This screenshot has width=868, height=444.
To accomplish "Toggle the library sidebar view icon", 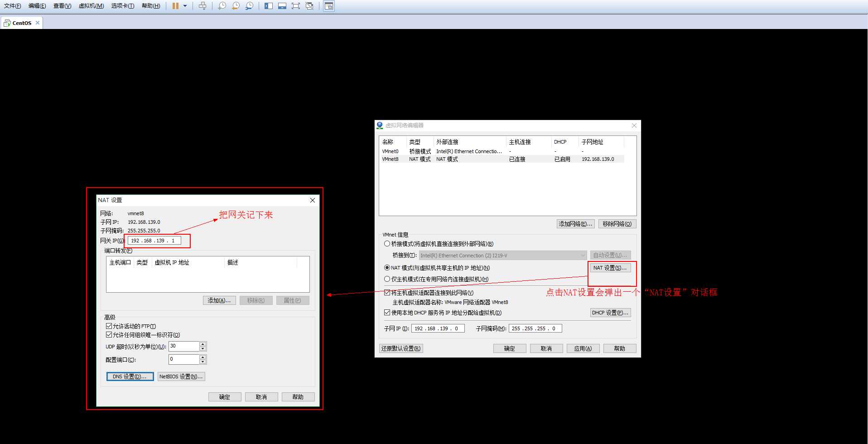I will click(x=269, y=6).
